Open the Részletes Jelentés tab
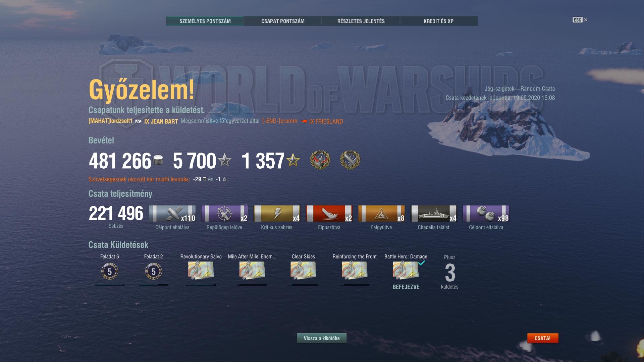The width and height of the screenshot is (644, 362). coord(361,21)
